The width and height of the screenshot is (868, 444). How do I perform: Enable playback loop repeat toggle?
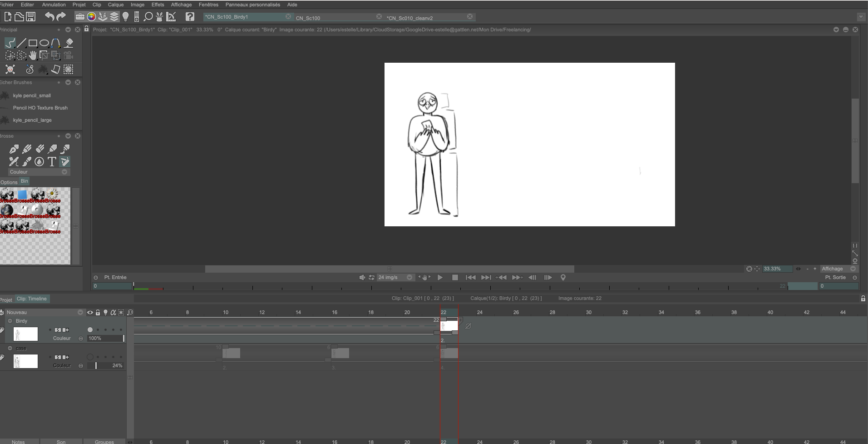(x=371, y=277)
